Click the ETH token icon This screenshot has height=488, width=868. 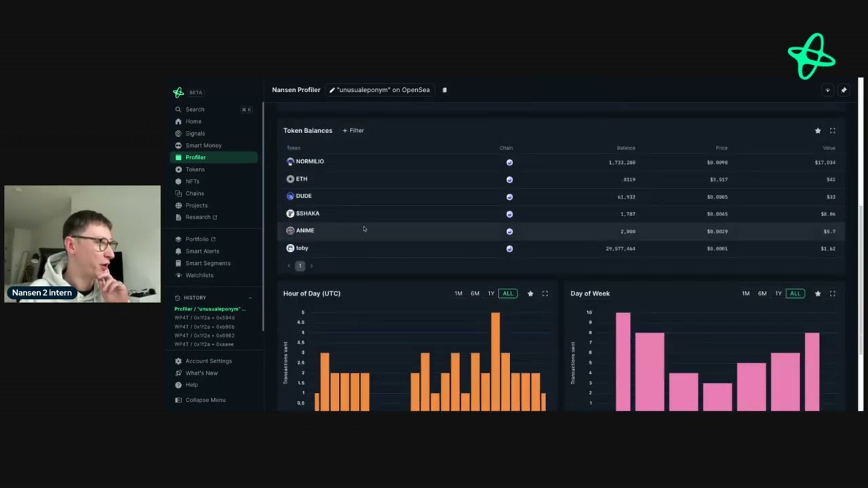290,179
